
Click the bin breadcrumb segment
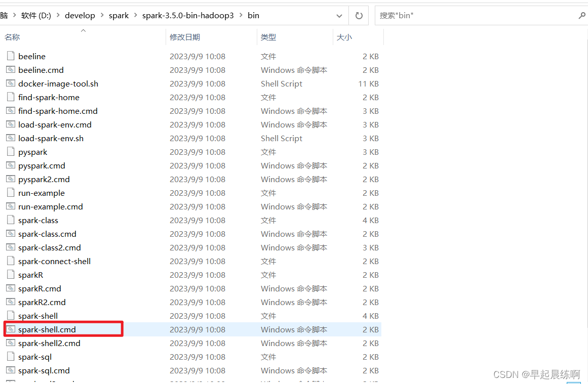click(x=254, y=15)
